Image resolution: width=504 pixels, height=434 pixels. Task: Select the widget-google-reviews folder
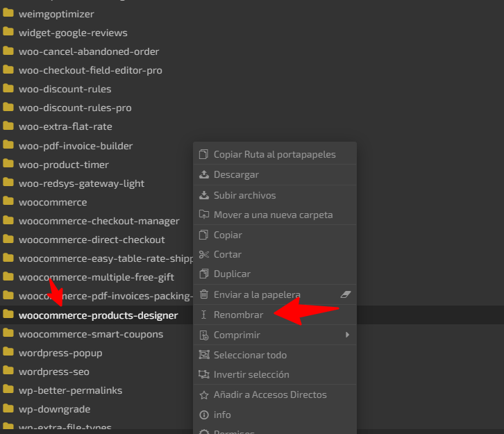[x=73, y=33]
